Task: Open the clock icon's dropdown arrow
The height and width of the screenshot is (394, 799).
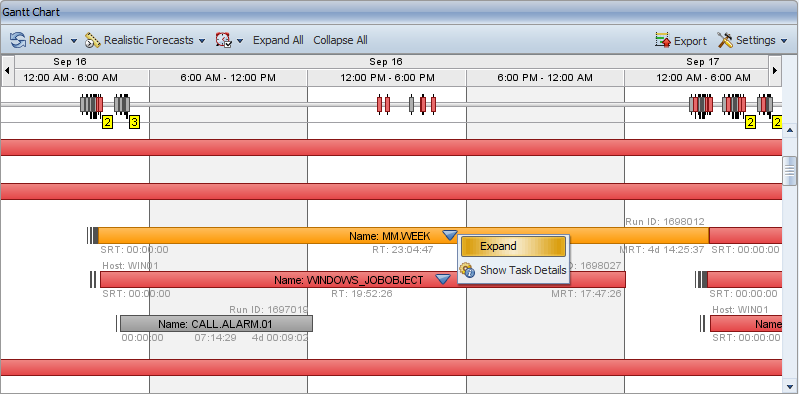Action: click(240, 41)
